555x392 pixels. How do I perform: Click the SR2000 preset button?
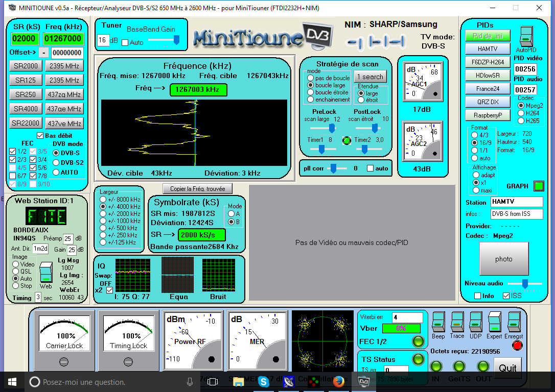pyautogui.click(x=26, y=66)
